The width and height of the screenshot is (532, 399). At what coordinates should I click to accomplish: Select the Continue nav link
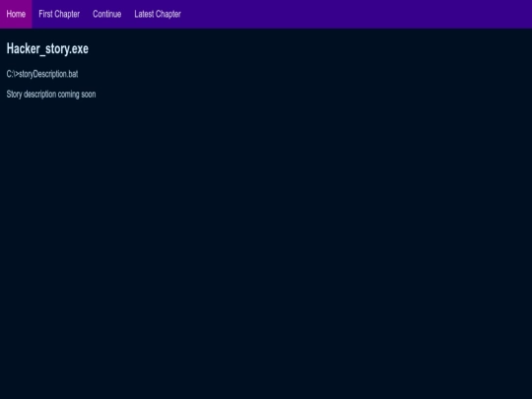tap(106, 14)
